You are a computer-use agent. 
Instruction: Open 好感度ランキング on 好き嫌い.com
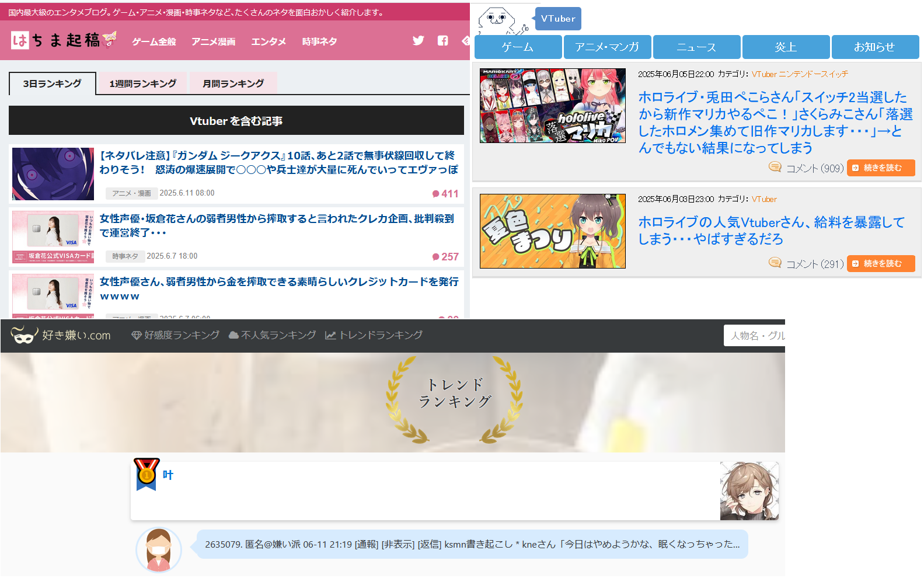[176, 335]
